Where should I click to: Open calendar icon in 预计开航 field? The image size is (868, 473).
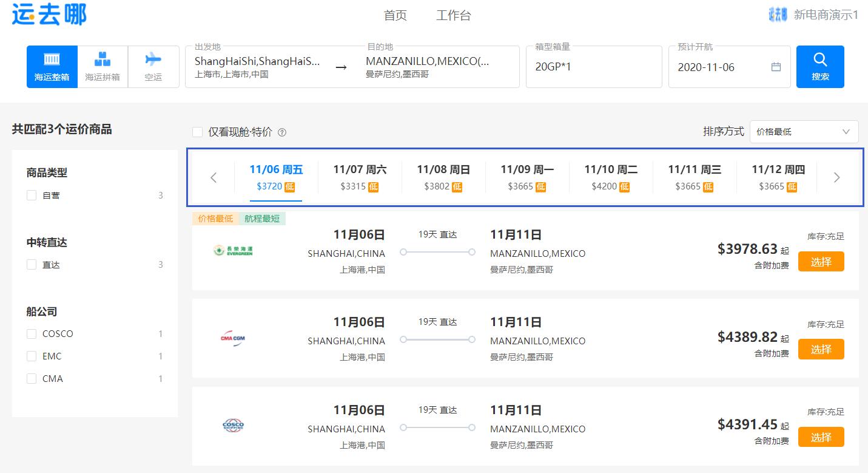click(776, 67)
